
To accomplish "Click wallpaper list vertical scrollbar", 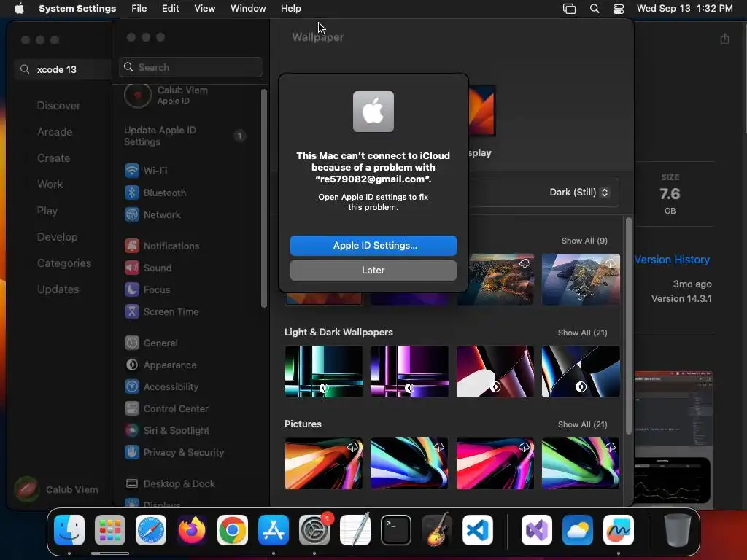I will coord(628,326).
